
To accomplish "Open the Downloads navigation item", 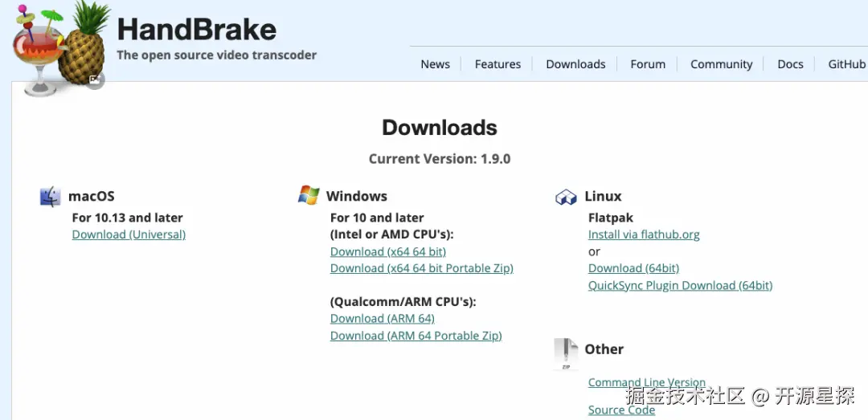I will click(575, 64).
